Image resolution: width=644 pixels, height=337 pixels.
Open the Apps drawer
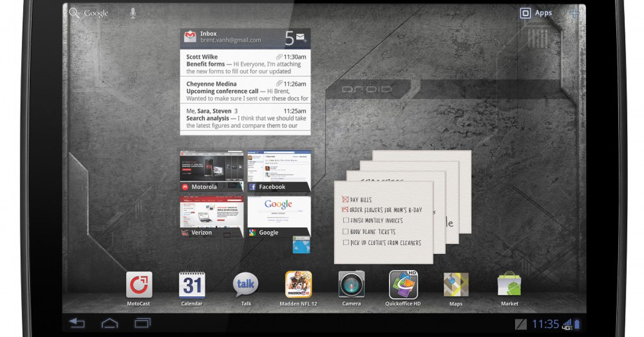536,13
